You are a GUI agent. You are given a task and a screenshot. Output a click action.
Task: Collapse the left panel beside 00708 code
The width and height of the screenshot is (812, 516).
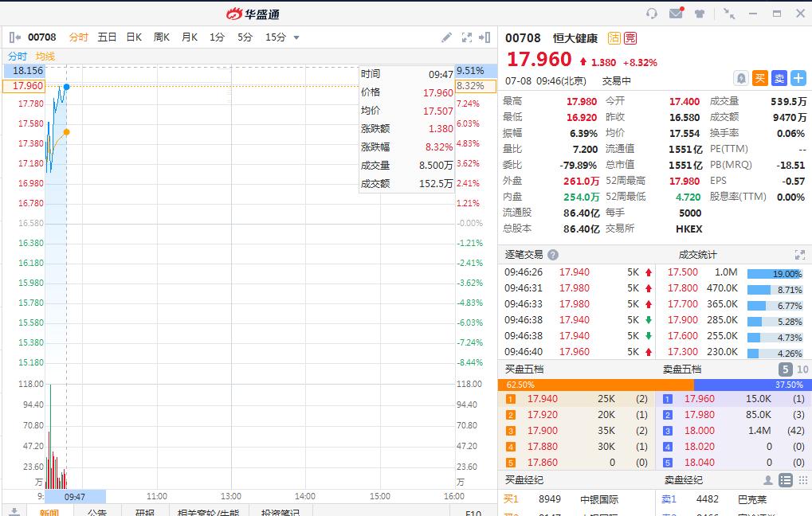coord(14,37)
